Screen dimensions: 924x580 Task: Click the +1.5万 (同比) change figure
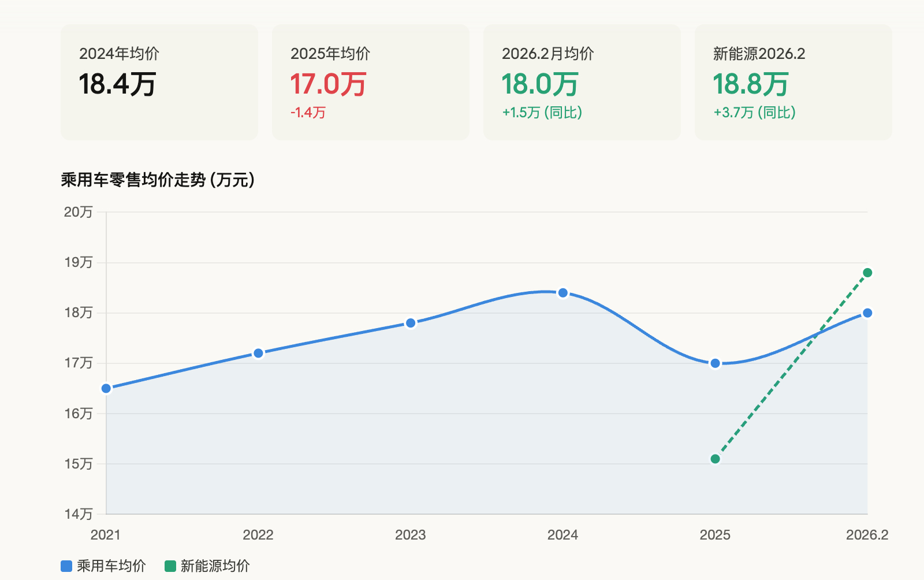tap(542, 113)
